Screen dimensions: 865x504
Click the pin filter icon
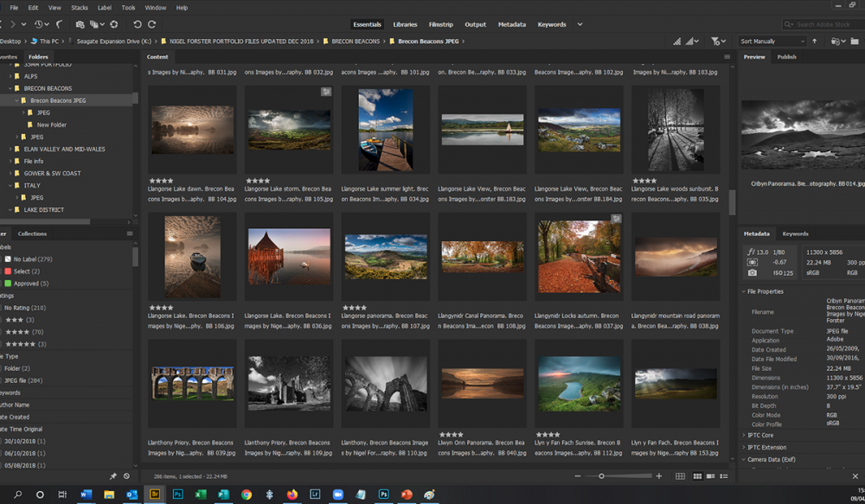[113, 475]
